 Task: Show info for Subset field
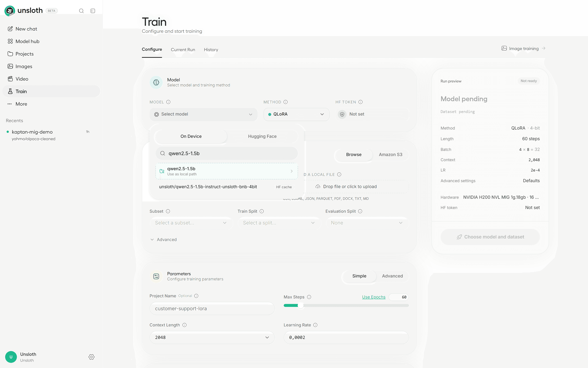point(168,211)
